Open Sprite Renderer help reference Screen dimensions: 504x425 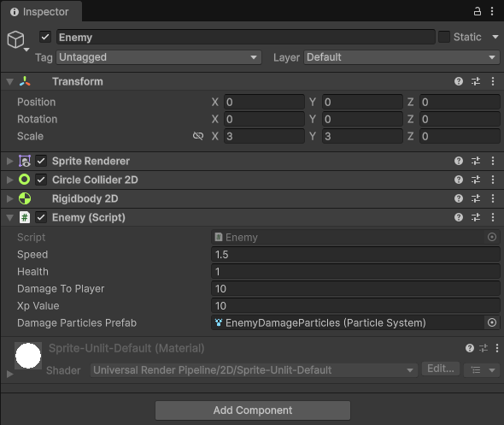tap(459, 161)
